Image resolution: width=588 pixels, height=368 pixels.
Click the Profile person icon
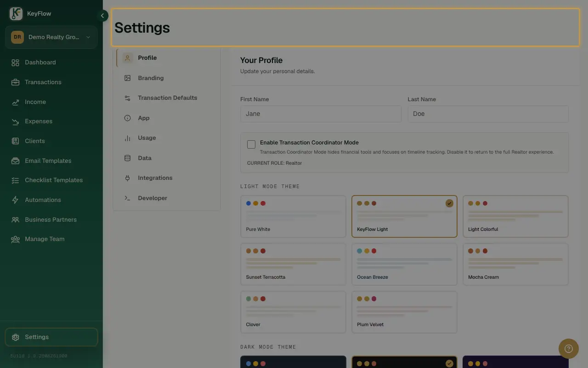coord(128,58)
